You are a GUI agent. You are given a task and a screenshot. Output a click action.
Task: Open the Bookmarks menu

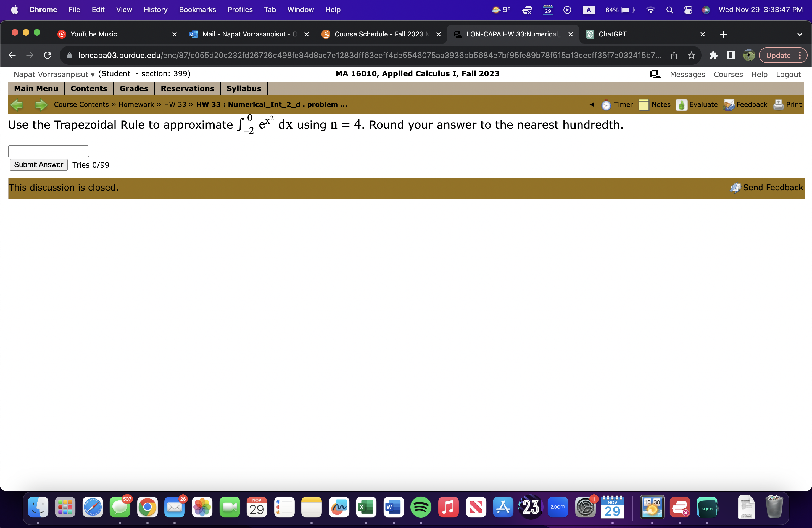(x=197, y=10)
